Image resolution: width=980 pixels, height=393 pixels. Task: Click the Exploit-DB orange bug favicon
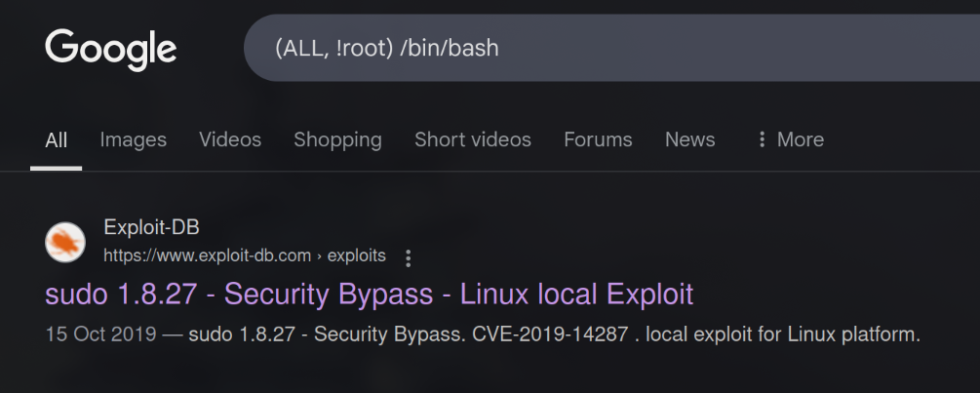tap(65, 242)
